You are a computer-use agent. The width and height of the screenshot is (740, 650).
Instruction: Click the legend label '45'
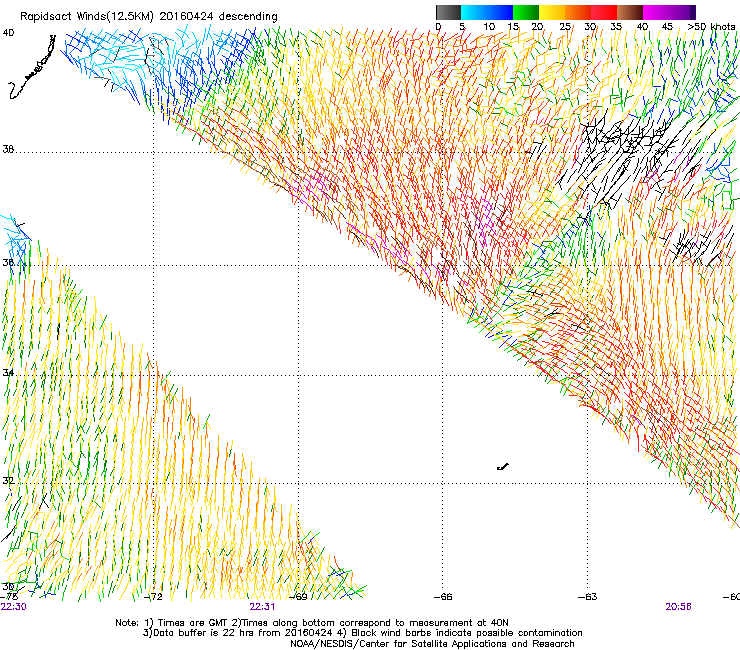667,27
